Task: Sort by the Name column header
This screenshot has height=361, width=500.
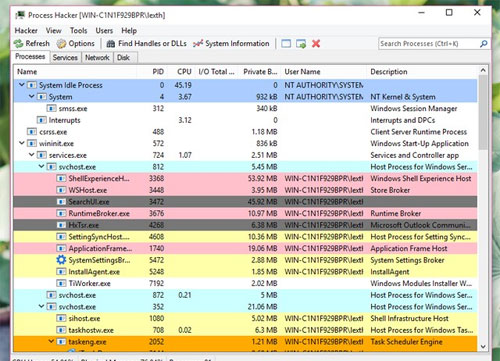Action: pyautogui.click(x=75, y=72)
